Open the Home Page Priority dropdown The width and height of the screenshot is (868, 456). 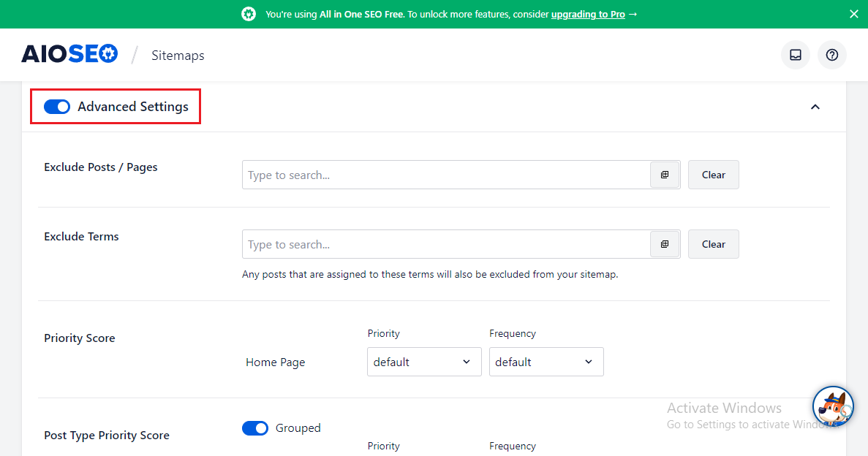tap(424, 362)
